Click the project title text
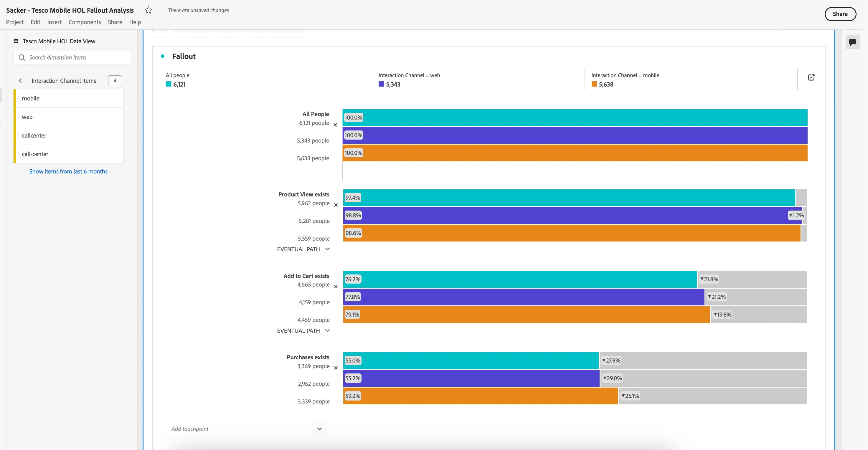 pyautogui.click(x=70, y=10)
